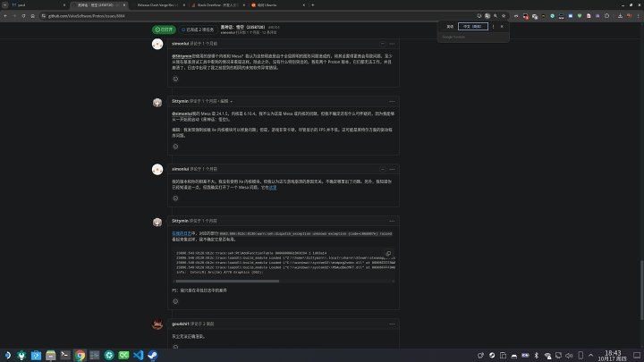Open the terminal from taskbar
The image size is (644, 362).
[x=65, y=355]
